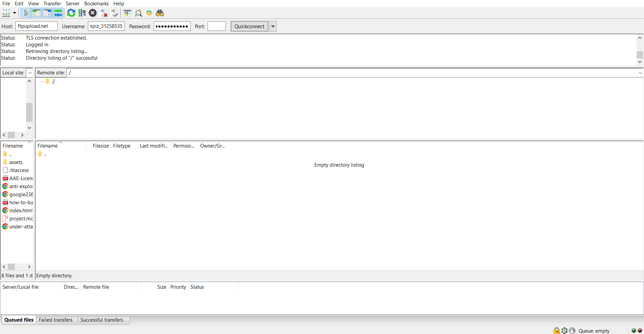
Task: Toggle the transfer queue display
Action: [x=58, y=13]
